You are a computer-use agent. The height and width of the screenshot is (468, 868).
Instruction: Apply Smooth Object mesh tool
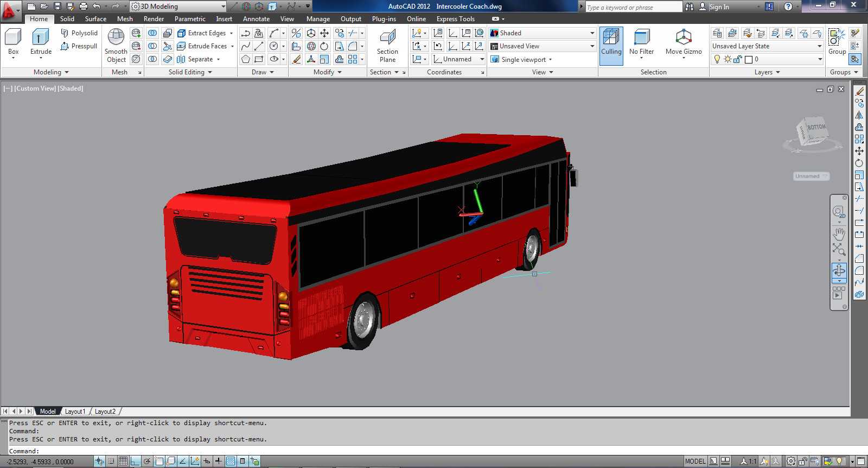click(x=116, y=45)
